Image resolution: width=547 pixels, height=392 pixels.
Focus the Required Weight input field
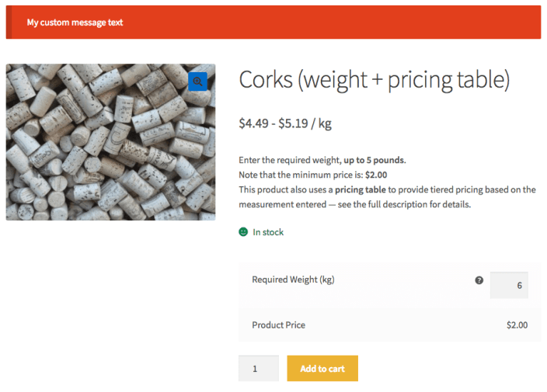[509, 285]
